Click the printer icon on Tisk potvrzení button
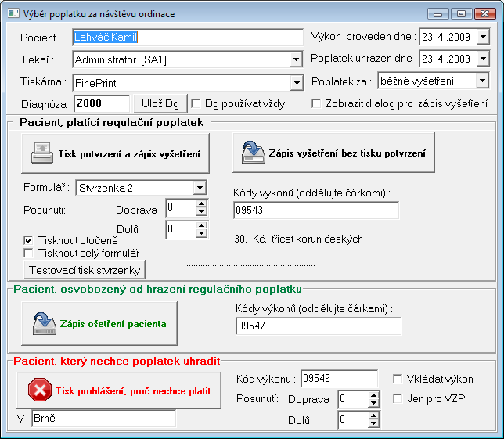 click(x=41, y=153)
